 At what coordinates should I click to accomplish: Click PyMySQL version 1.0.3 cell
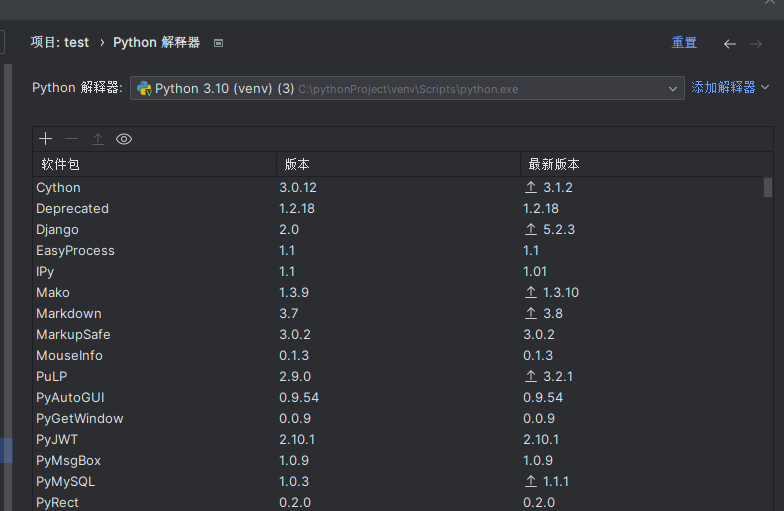tap(294, 482)
